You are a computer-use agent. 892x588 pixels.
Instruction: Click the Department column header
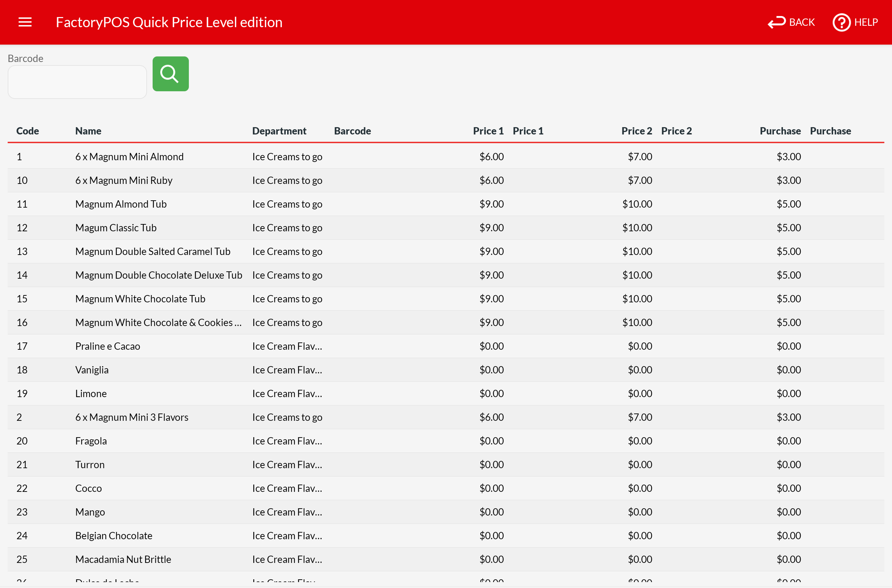tap(279, 131)
